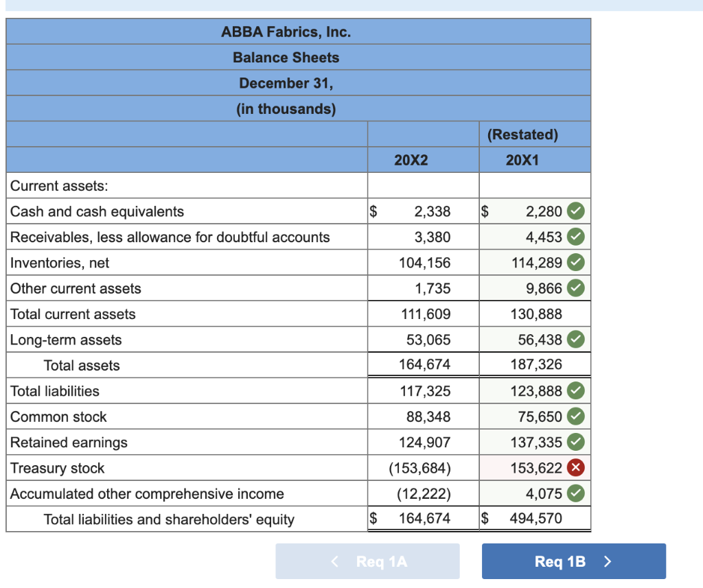Image resolution: width=703 pixels, height=588 pixels.
Task: Click the 20X1 total 494,570
Action: tap(535, 518)
